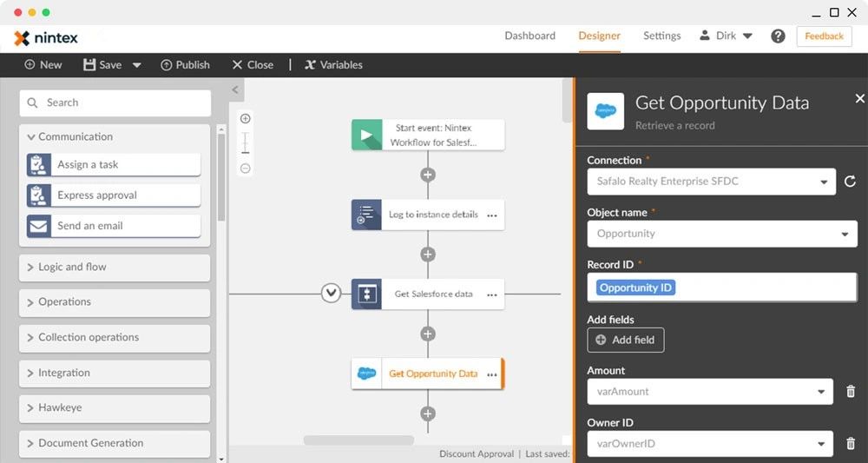Refresh the connection list
Image resolution: width=868 pixels, height=463 pixels.
coord(851,182)
